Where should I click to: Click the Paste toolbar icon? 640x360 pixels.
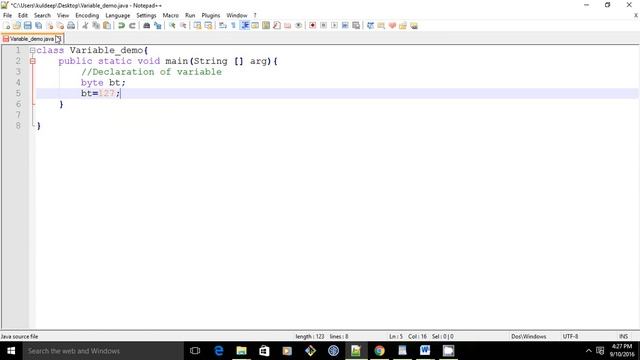(x=107, y=25)
